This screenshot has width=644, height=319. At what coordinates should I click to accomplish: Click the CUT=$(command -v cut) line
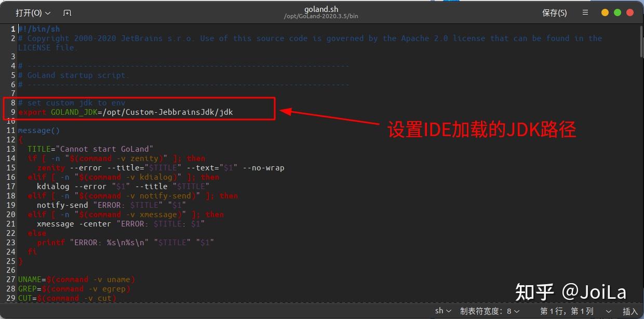click(x=67, y=299)
